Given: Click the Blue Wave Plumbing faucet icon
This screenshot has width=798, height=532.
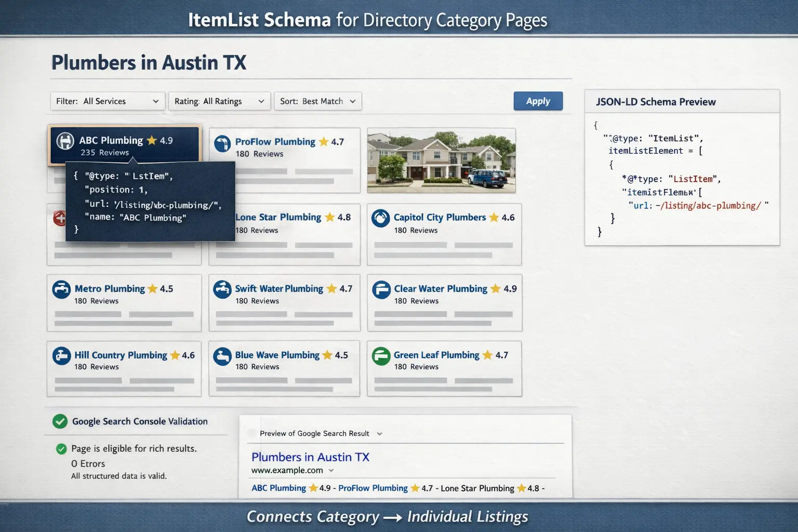Looking at the screenshot, I should pos(222,356).
